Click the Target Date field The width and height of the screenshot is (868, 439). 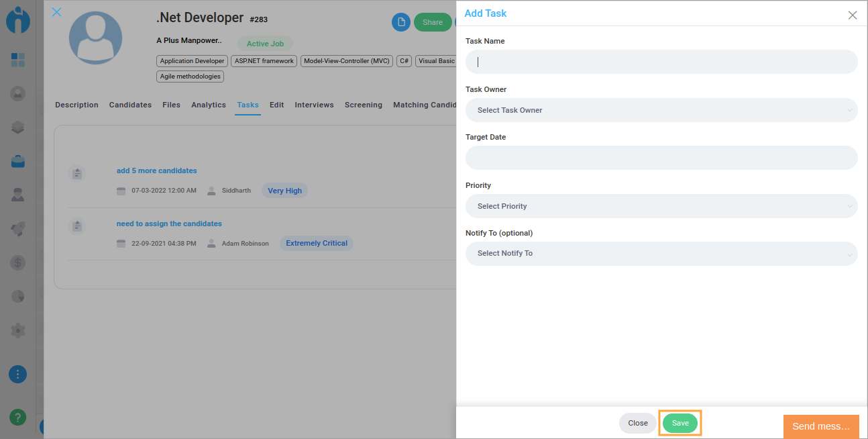tap(661, 158)
